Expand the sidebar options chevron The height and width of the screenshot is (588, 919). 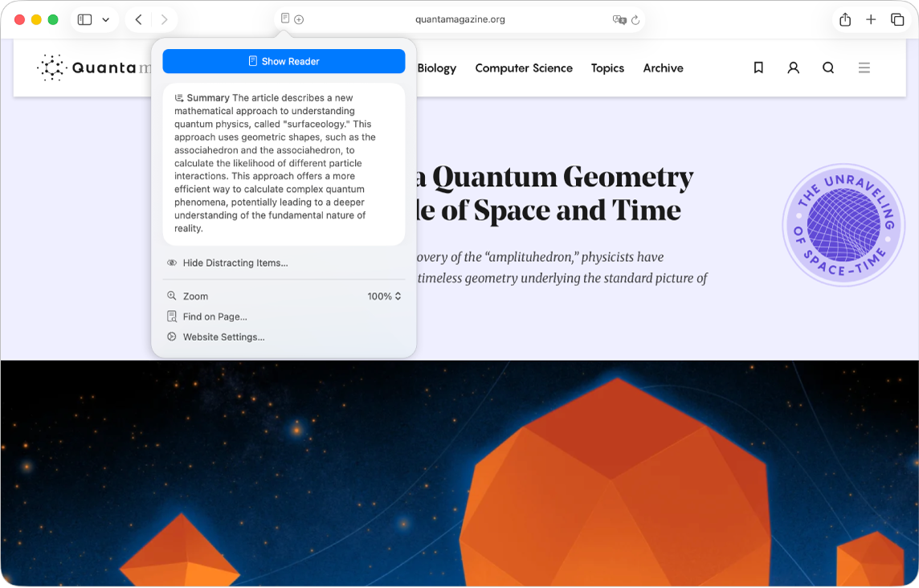pyautogui.click(x=105, y=18)
